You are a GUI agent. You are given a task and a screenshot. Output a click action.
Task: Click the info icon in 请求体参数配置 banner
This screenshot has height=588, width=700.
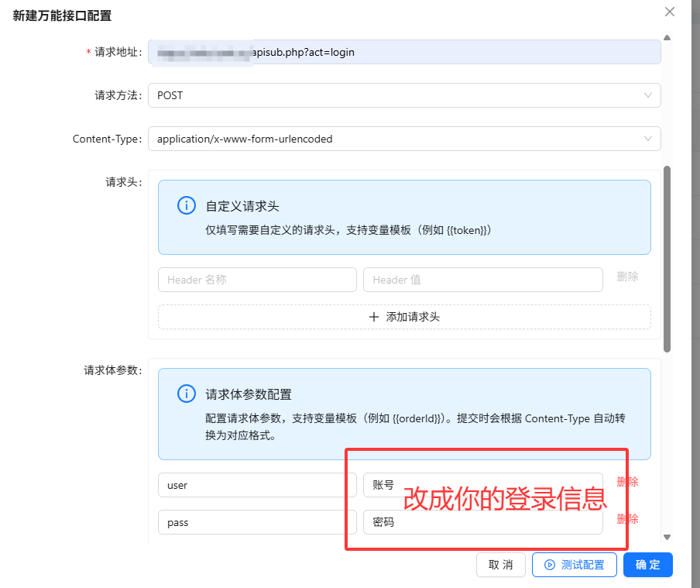click(186, 394)
